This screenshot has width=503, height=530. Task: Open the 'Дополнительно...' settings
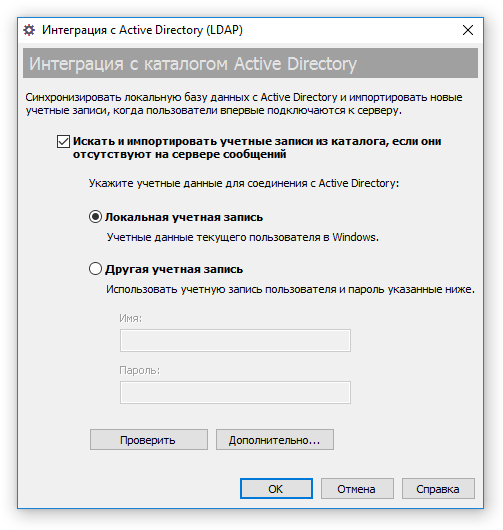(275, 440)
